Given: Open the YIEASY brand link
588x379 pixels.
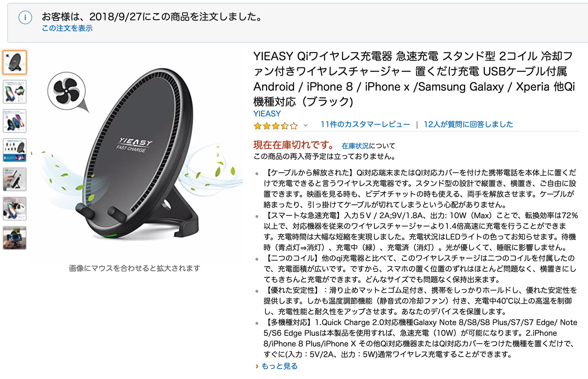Looking at the screenshot, I should click(267, 114).
